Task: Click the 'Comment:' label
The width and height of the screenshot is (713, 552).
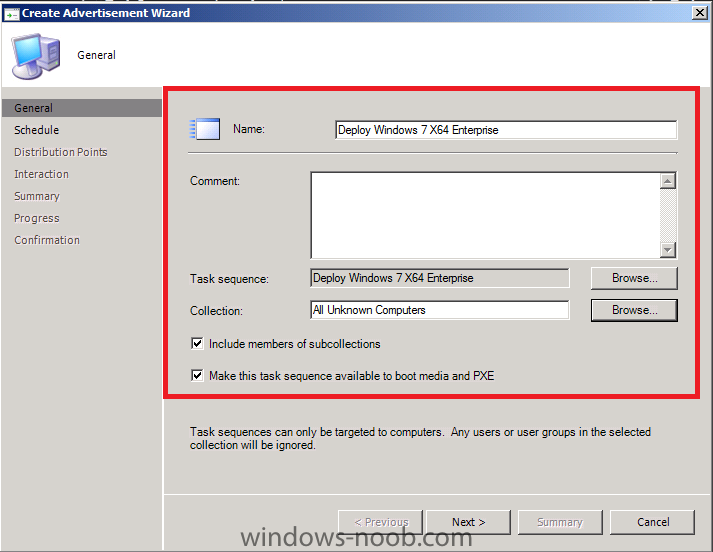Action: tap(215, 181)
